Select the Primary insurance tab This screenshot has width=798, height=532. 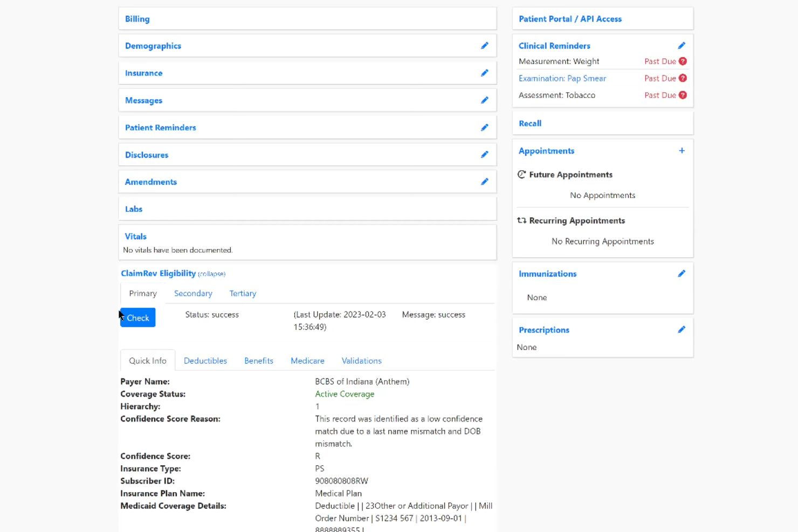click(x=143, y=293)
